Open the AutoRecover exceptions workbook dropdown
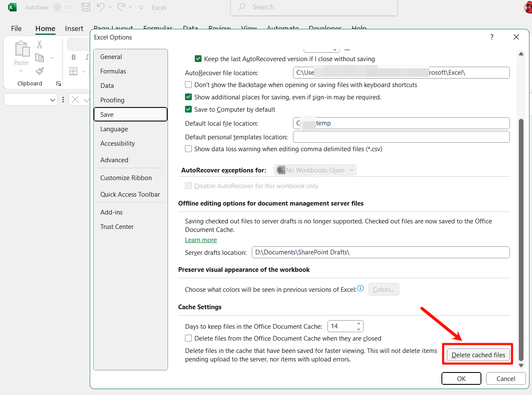 click(315, 170)
